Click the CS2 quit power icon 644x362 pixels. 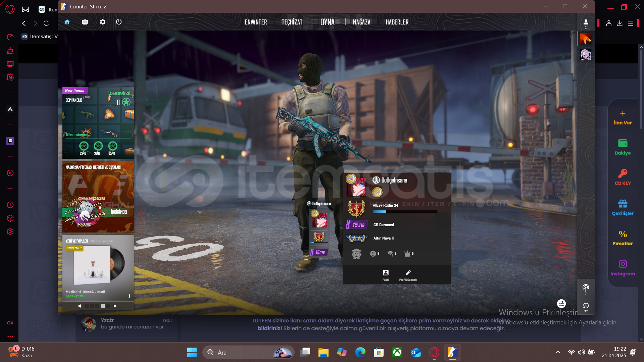[x=119, y=22]
